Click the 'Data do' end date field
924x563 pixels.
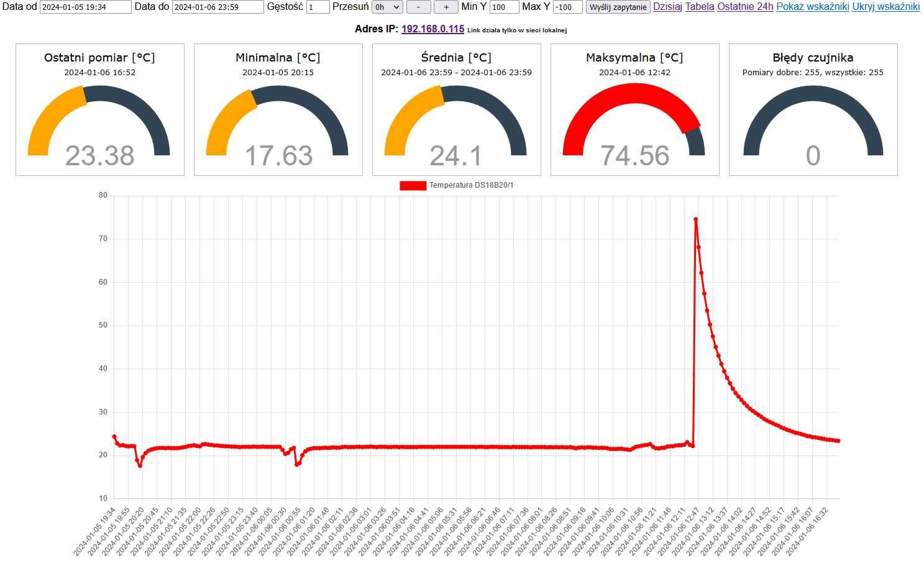point(218,7)
